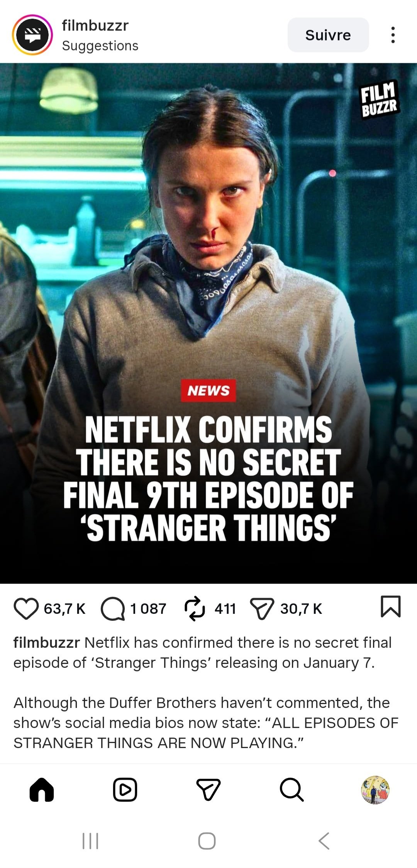This screenshot has width=417, height=868.
Task: Open comments via speech bubble icon
Action: (x=113, y=609)
